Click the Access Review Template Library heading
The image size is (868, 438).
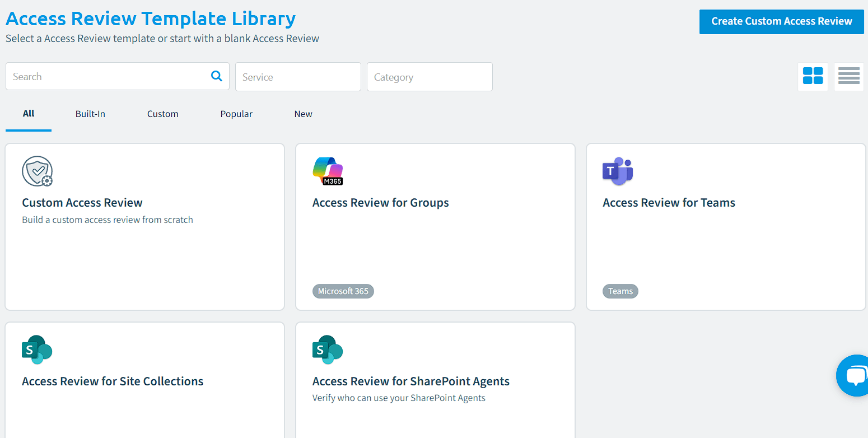coord(151,18)
